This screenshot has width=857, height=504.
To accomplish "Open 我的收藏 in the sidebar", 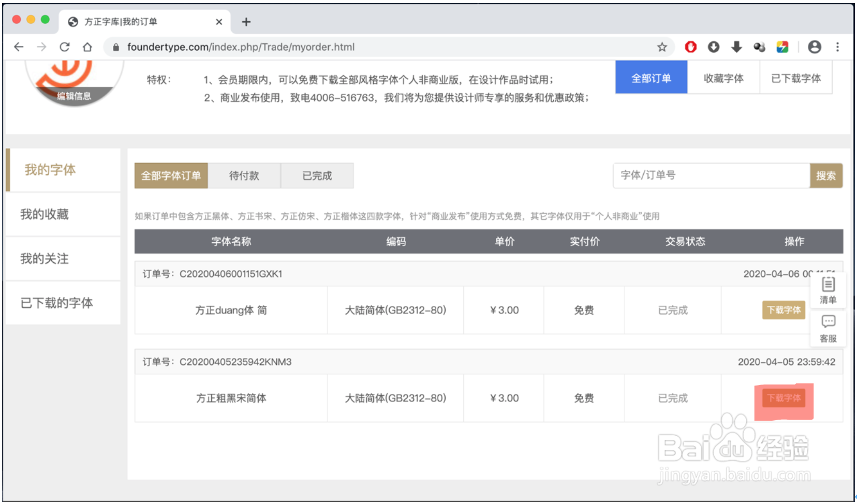I will click(63, 214).
